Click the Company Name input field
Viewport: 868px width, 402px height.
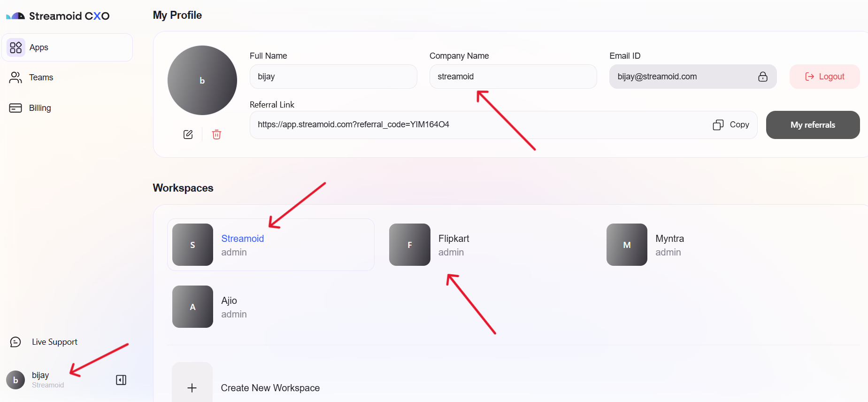tap(513, 77)
